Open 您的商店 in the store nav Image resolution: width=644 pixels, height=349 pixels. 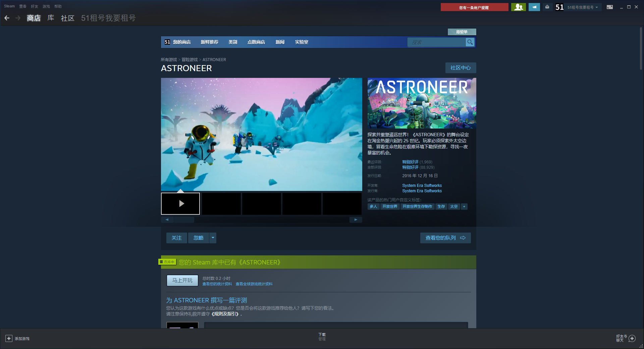point(182,42)
